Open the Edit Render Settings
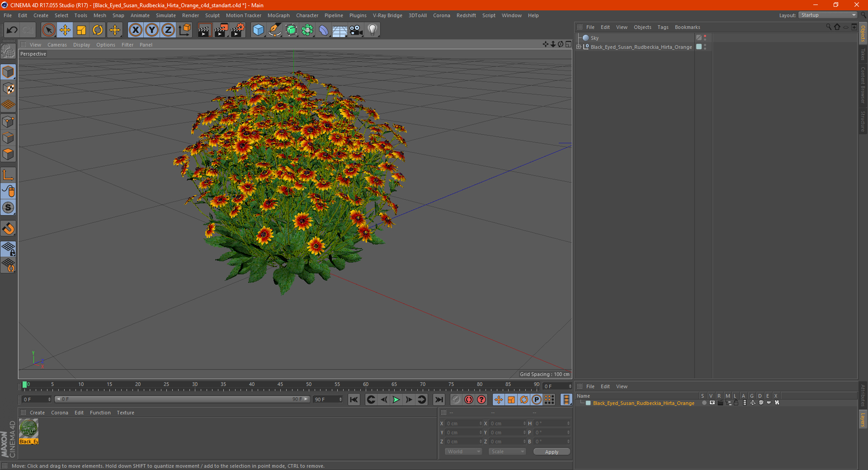The width and height of the screenshot is (868, 470). pyautogui.click(x=238, y=30)
